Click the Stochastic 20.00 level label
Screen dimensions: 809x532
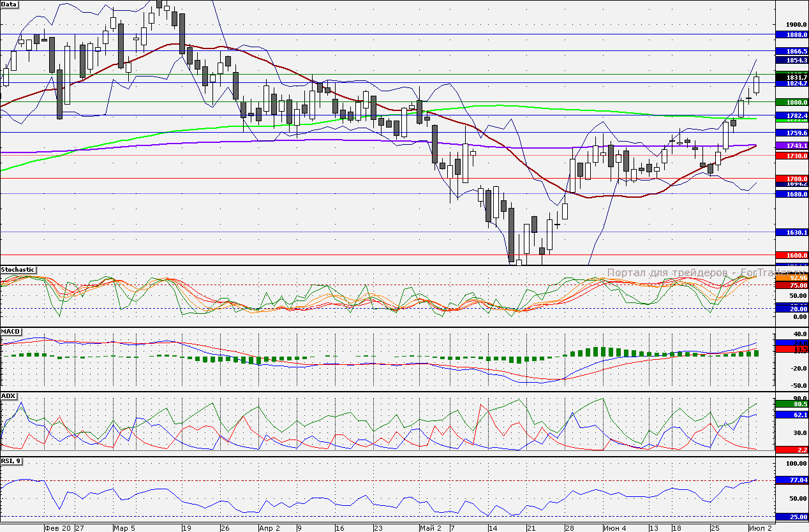[x=792, y=308]
